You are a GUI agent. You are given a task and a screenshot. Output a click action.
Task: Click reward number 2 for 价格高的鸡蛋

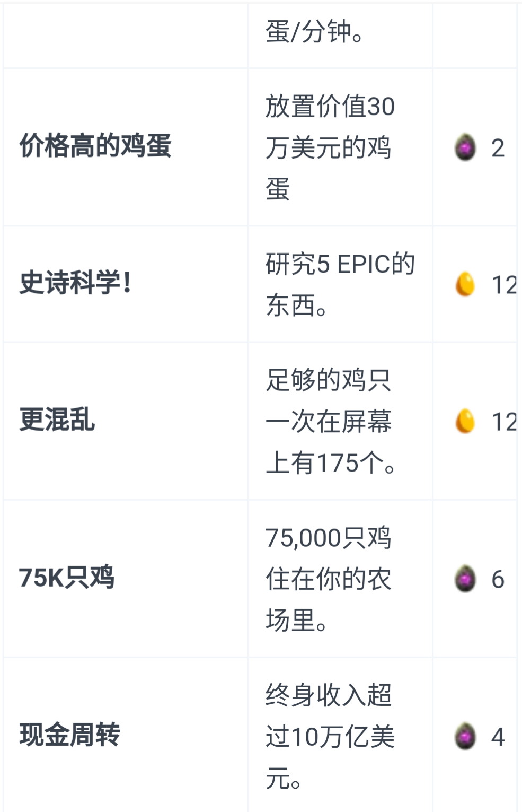[x=498, y=148]
